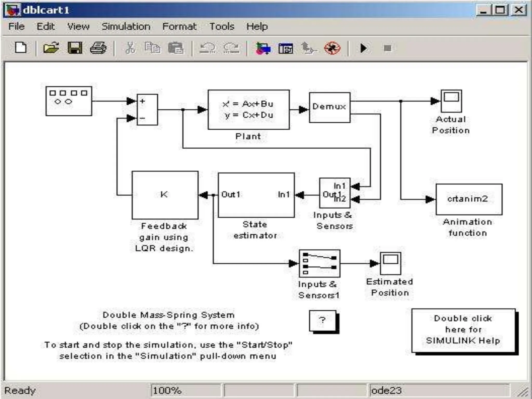Click the Open file folder icon
The height and width of the screenshot is (399, 532).
[x=51, y=48]
